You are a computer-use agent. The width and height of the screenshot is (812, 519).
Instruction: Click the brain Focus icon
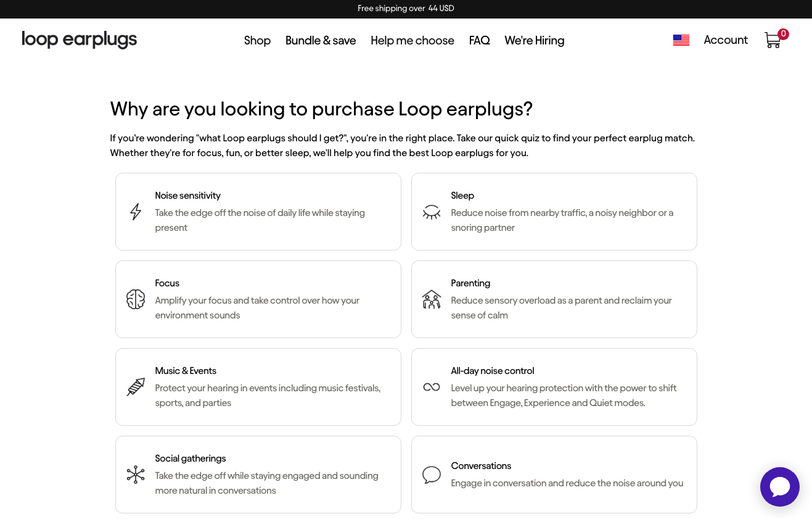coord(136,299)
